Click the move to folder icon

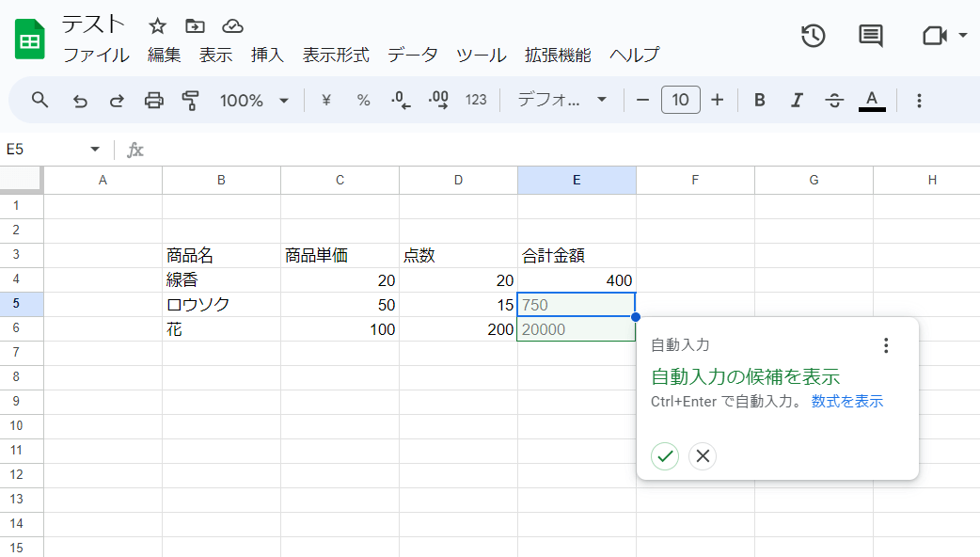[195, 25]
